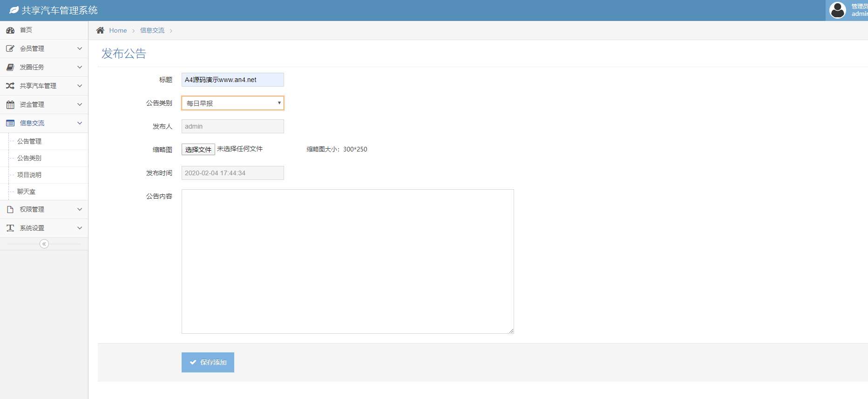Image resolution: width=868 pixels, height=399 pixels.
Task: Follow the 信息交流 breadcrumb link
Action: [152, 30]
